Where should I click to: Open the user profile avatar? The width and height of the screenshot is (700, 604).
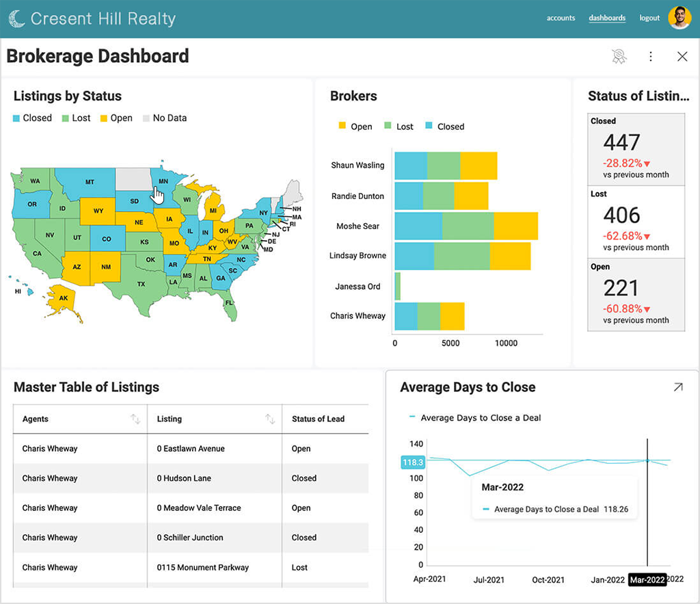click(x=679, y=18)
